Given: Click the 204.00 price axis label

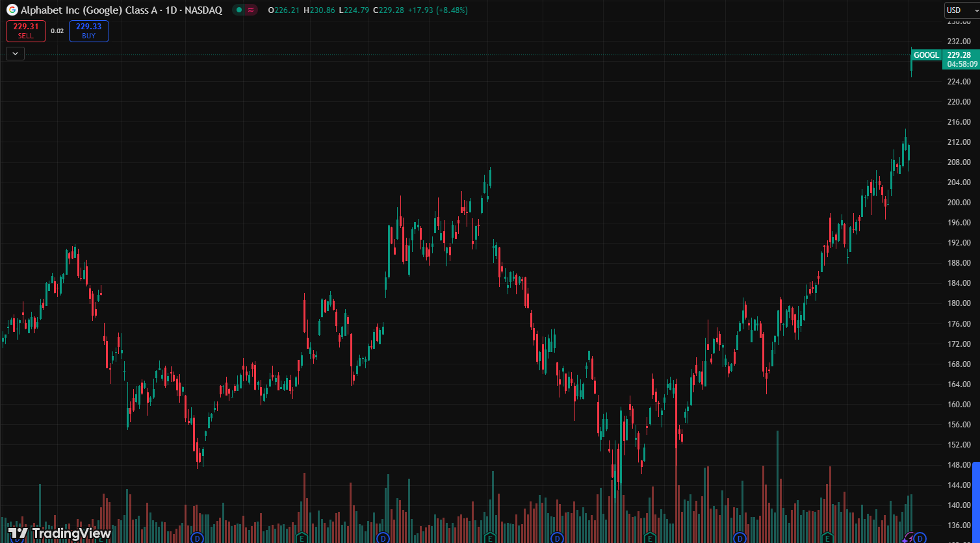Looking at the screenshot, I should 959,183.
